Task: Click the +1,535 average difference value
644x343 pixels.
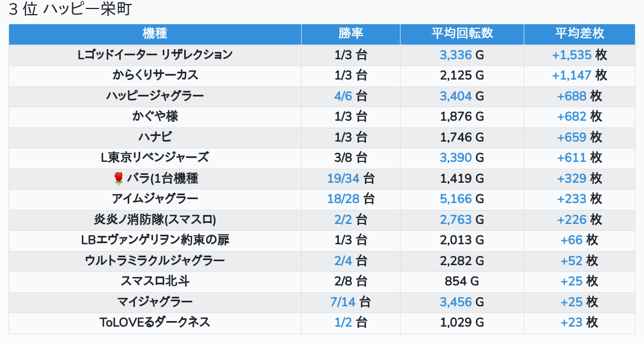Action: click(571, 55)
